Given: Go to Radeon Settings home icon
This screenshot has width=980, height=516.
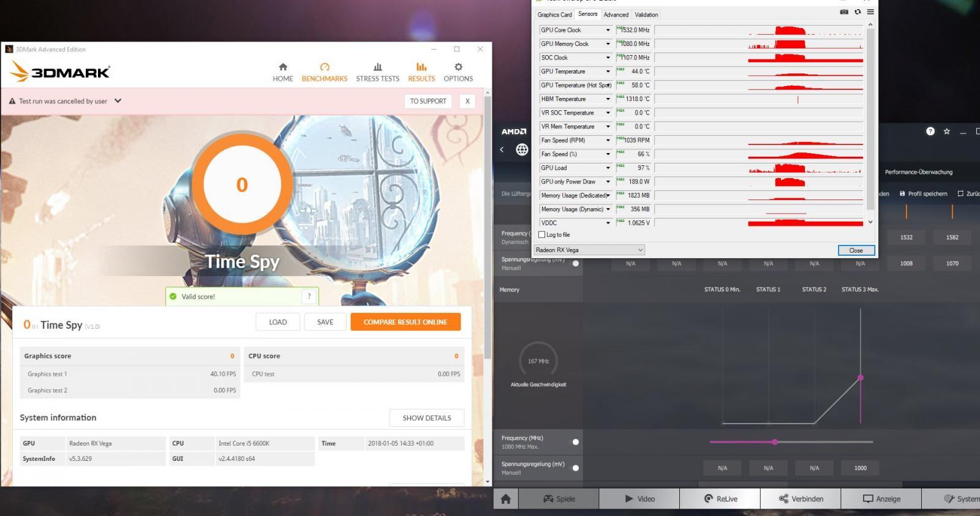Looking at the screenshot, I should coord(506,499).
